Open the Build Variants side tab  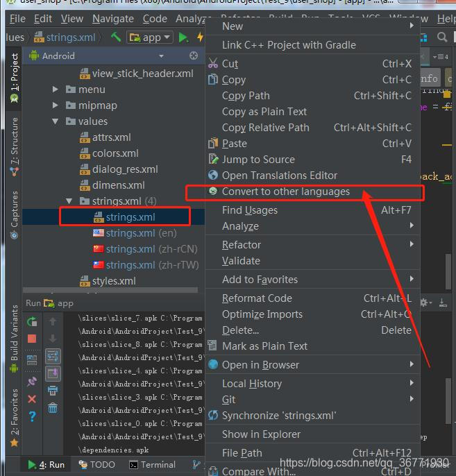14,338
